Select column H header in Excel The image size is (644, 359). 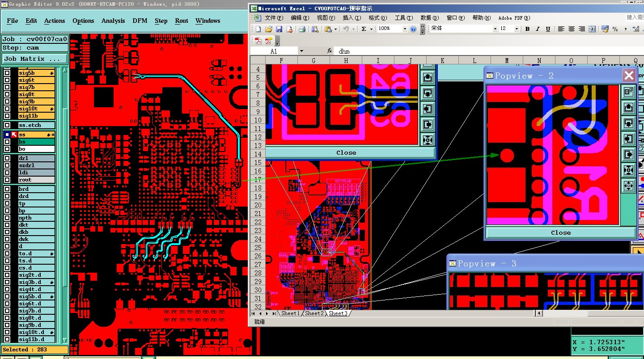click(346, 60)
